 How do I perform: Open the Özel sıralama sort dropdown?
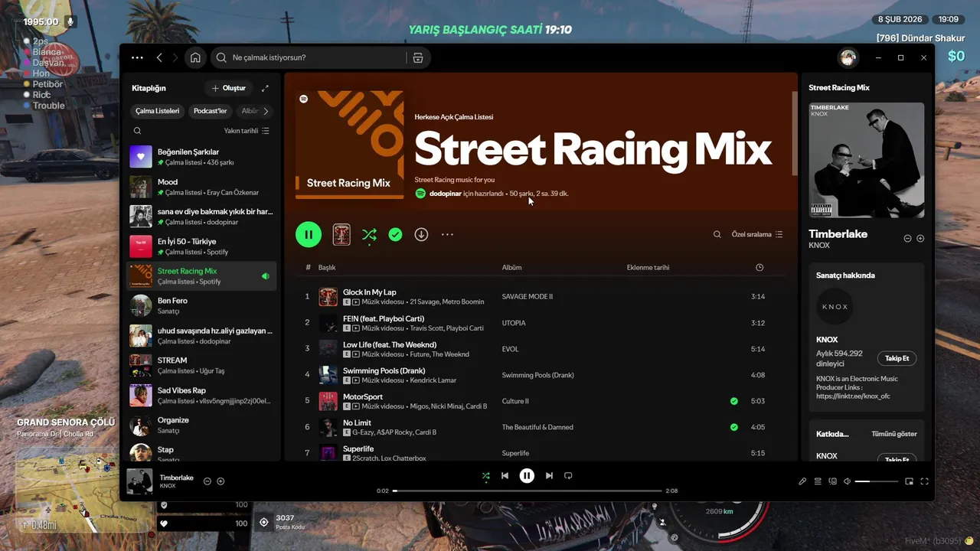tap(757, 234)
